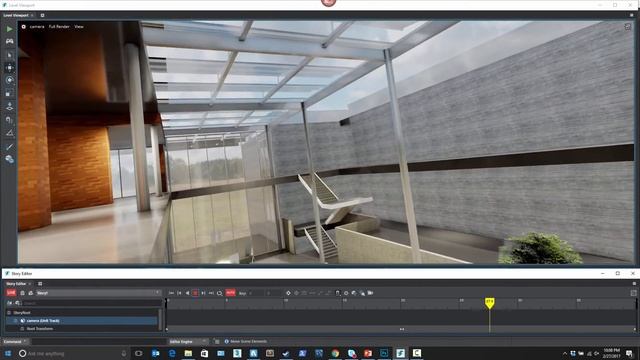This screenshot has width=640, height=360.
Task: Click the yellow playhead marker on timeline
Action: tap(489, 302)
